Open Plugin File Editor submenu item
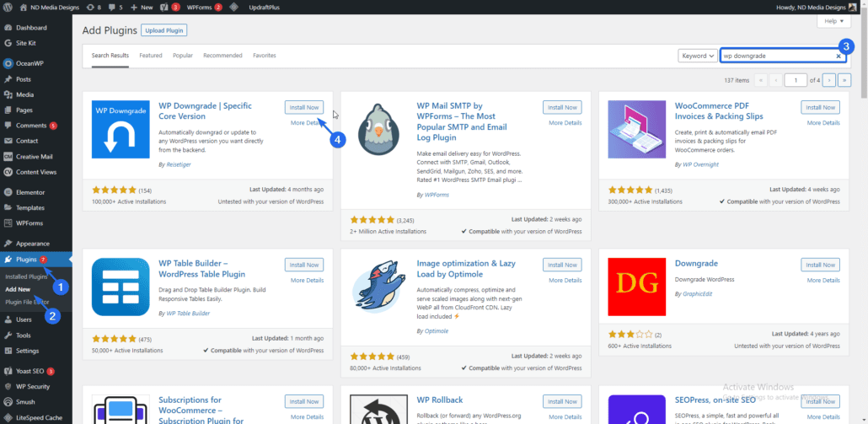The image size is (868, 424). 27,302
